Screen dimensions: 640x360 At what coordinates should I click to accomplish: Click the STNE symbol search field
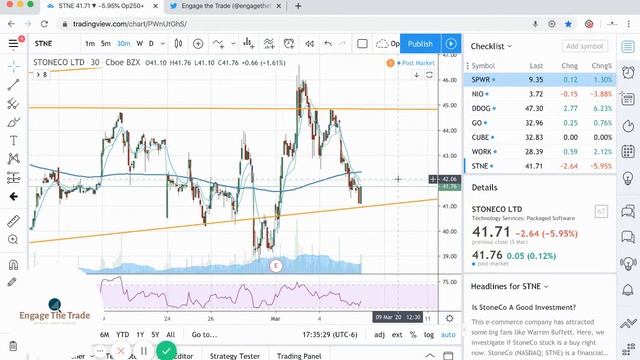click(54, 44)
